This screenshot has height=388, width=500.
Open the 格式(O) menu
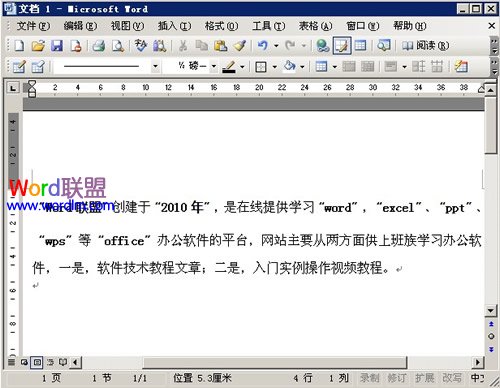point(221,26)
